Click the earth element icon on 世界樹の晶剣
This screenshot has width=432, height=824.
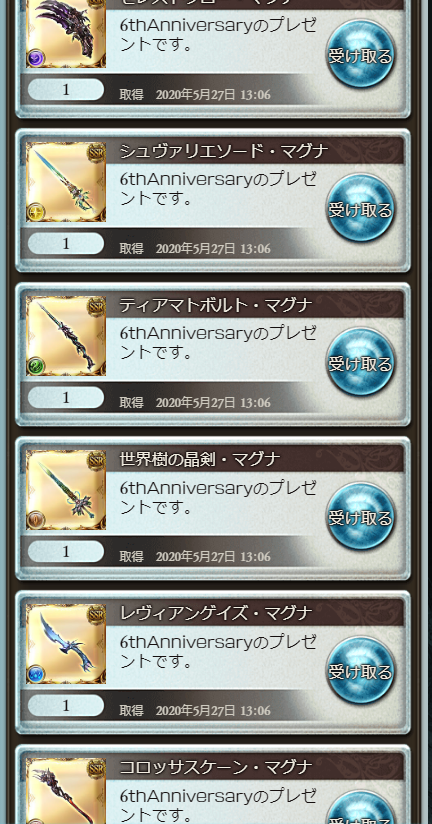point(36,520)
